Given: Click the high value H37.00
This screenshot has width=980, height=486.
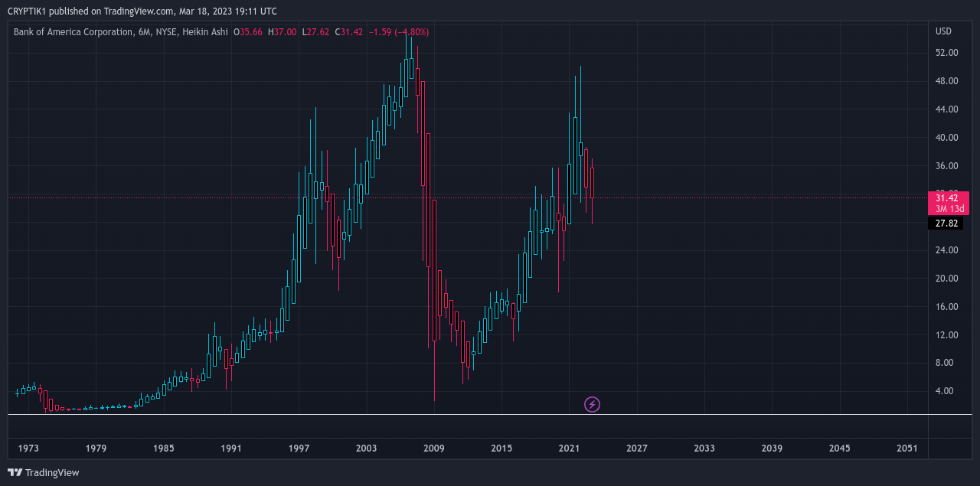Looking at the screenshot, I should [282, 32].
